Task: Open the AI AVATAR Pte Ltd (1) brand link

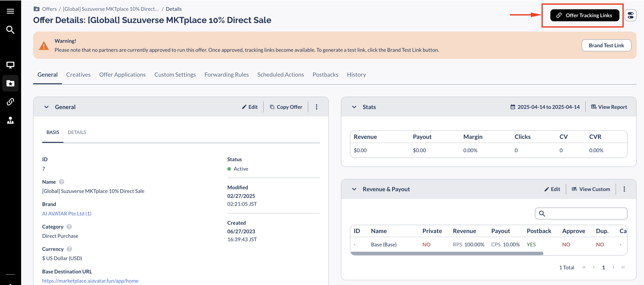Action: click(67, 214)
